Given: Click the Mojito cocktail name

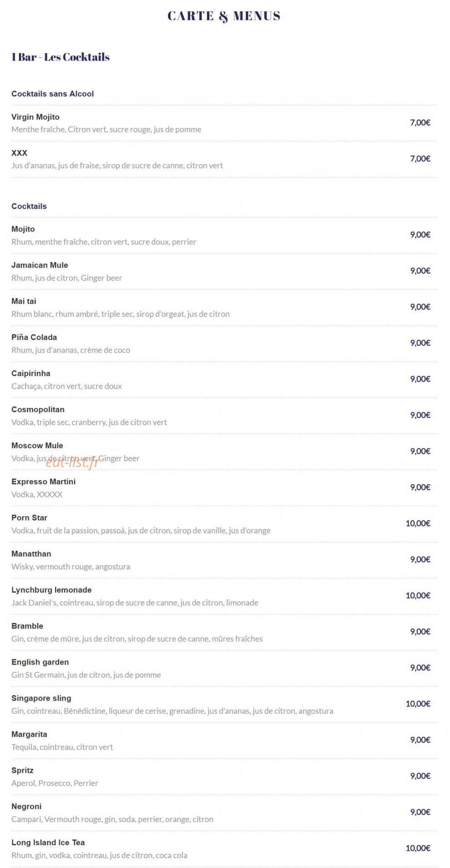Looking at the screenshot, I should pos(23,229).
